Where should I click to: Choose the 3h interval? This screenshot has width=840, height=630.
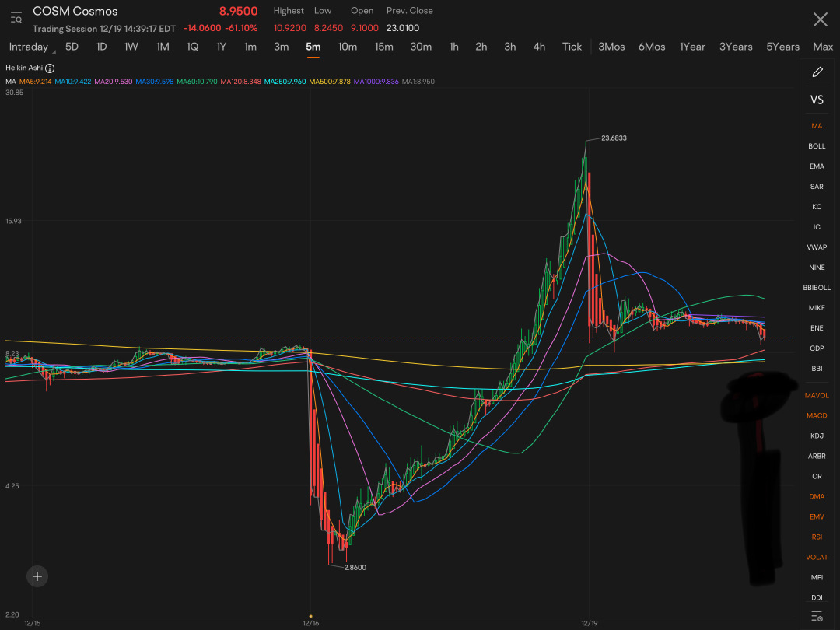[x=510, y=47]
